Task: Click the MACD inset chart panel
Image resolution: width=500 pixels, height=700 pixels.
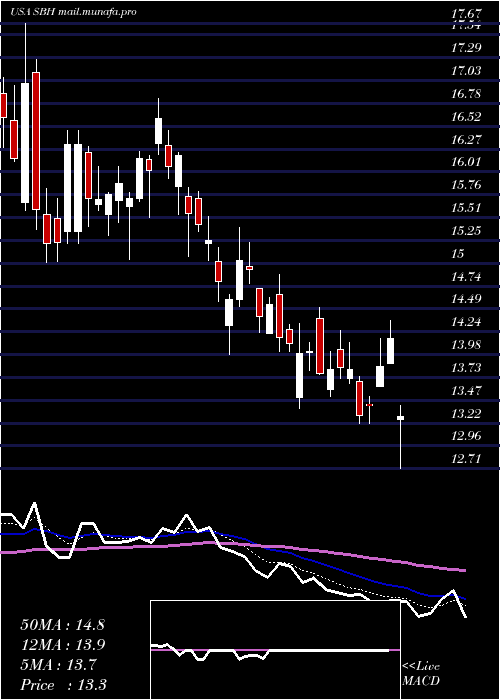Action: click(276, 650)
